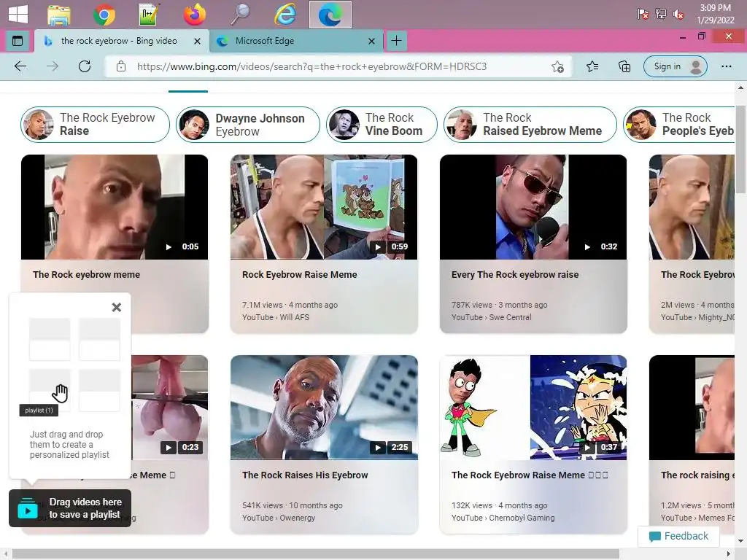Viewport: 747px width, 560px height.
Task: Open 'The Rock eyebrow meme' title link
Action: [x=86, y=275]
